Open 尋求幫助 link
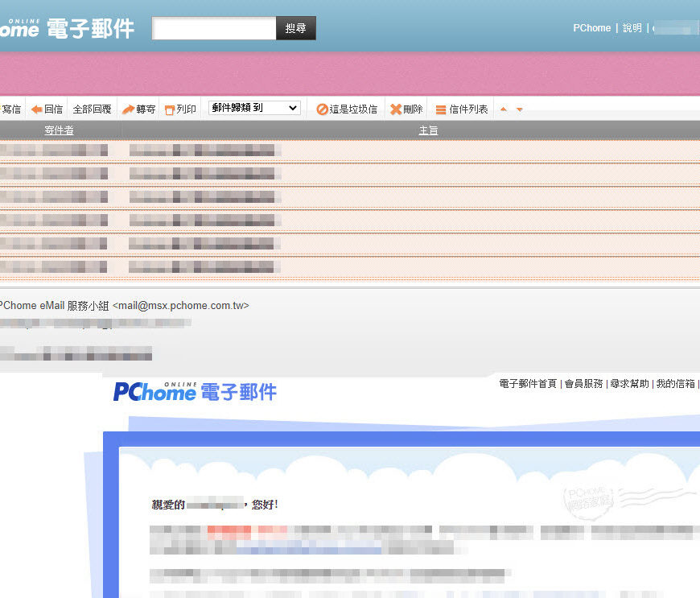 click(629, 384)
